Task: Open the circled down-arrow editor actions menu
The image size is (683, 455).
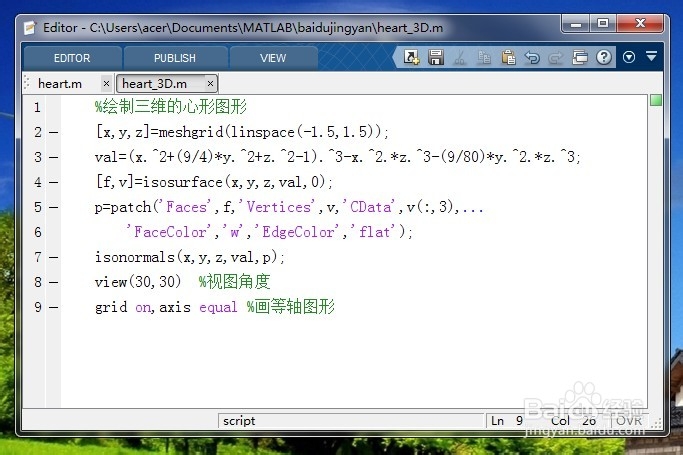Action: pyautogui.click(x=629, y=57)
